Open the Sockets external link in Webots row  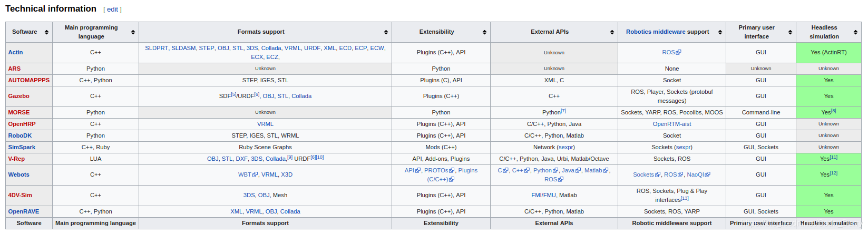(647, 174)
